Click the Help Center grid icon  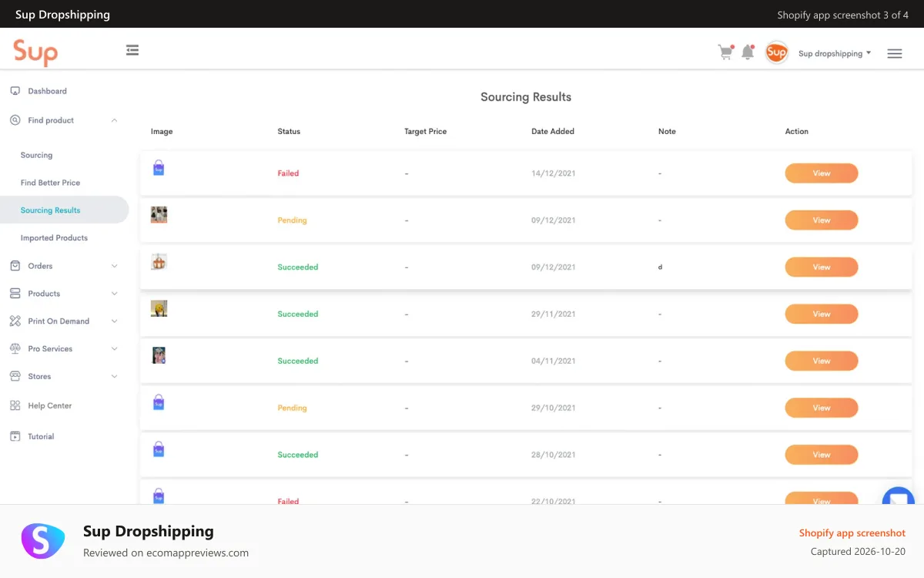[x=15, y=405]
